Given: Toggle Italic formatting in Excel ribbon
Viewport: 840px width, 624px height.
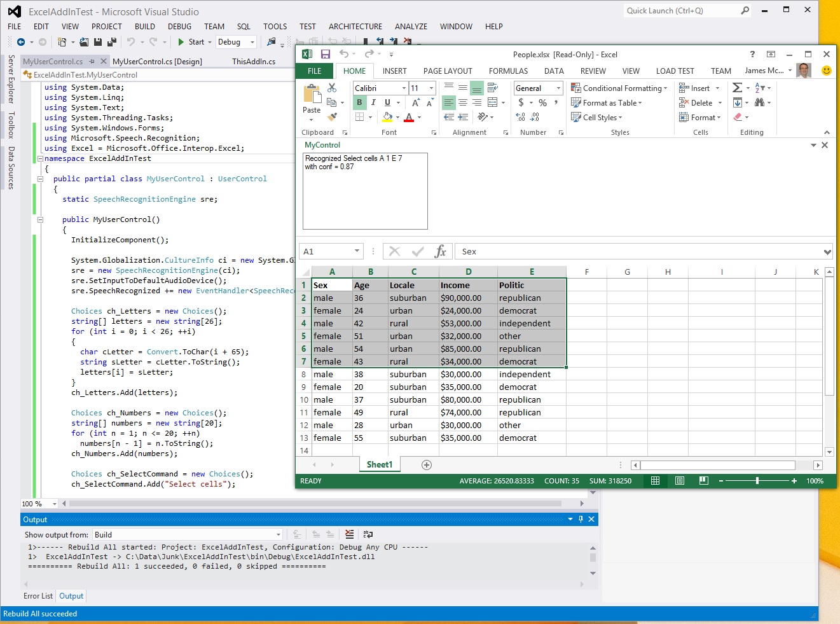Looking at the screenshot, I should pos(373,102).
